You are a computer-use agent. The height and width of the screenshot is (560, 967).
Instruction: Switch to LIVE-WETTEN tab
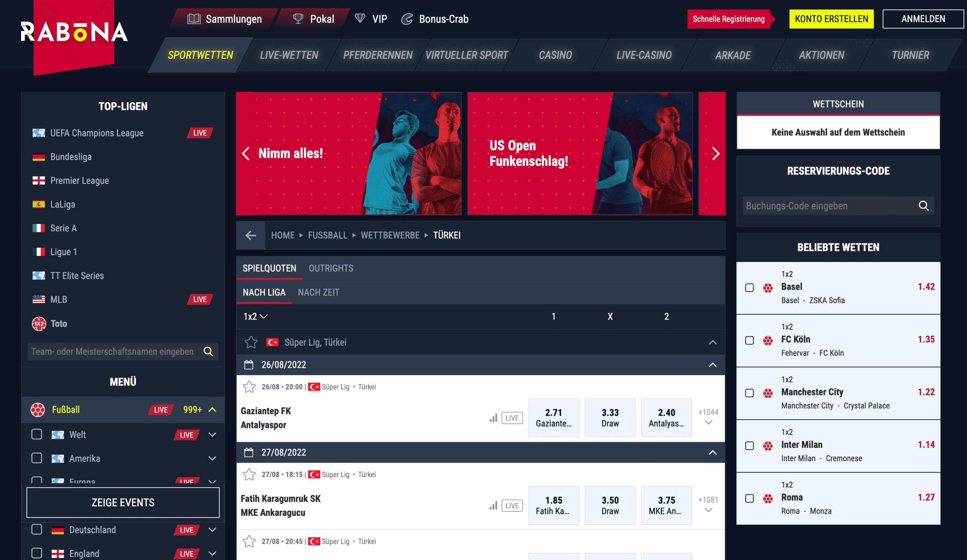(289, 55)
